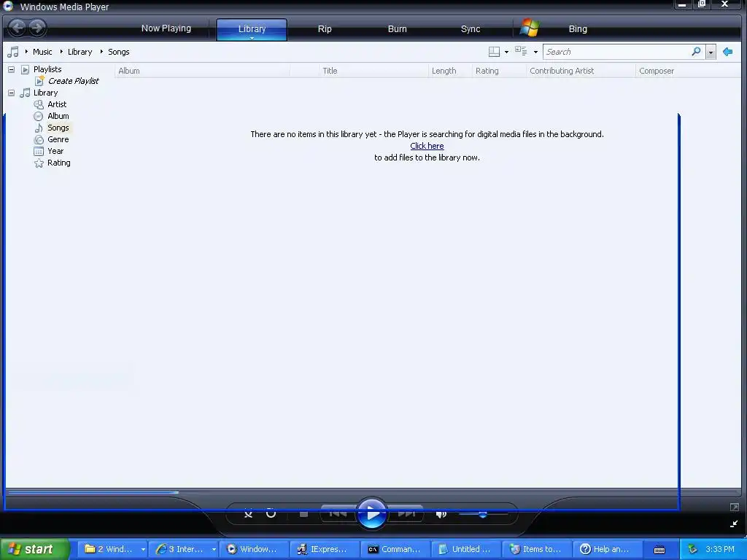This screenshot has width=747, height=560.
Task: Sort by the Rating column header
Action: coord(499,71)
